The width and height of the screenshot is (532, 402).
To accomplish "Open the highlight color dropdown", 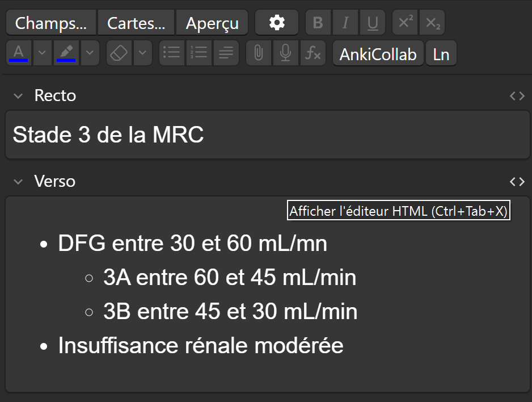I will pos(91,53).
